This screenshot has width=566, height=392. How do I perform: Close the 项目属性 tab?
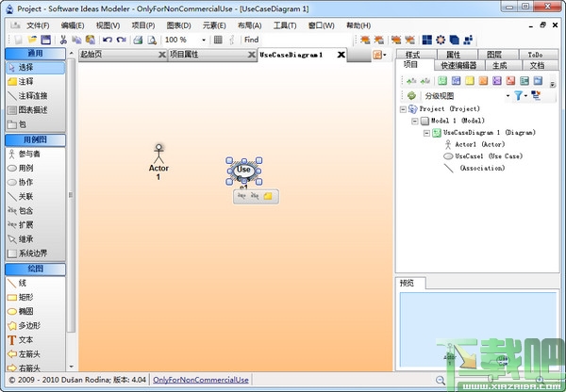click(x=252, y=55)
